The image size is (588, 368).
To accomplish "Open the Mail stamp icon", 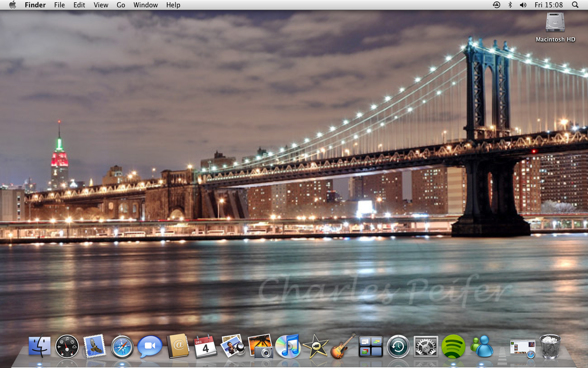I will [x=95, y=346].
